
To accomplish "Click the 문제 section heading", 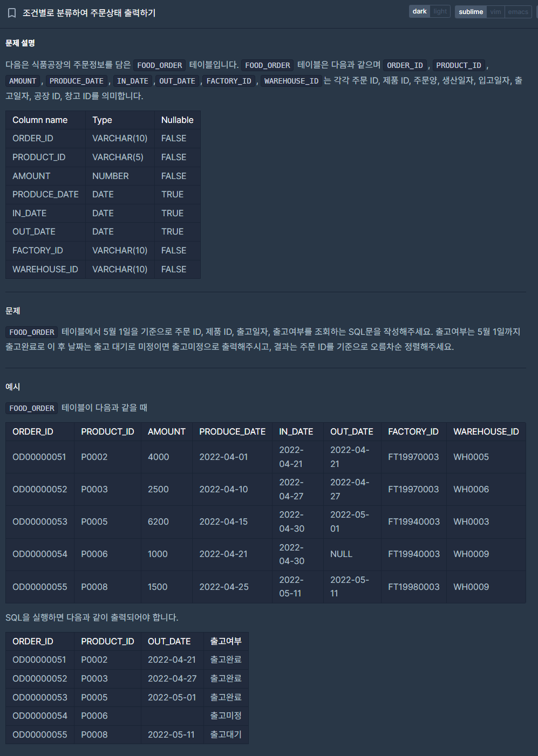I will tap(13, 311).
